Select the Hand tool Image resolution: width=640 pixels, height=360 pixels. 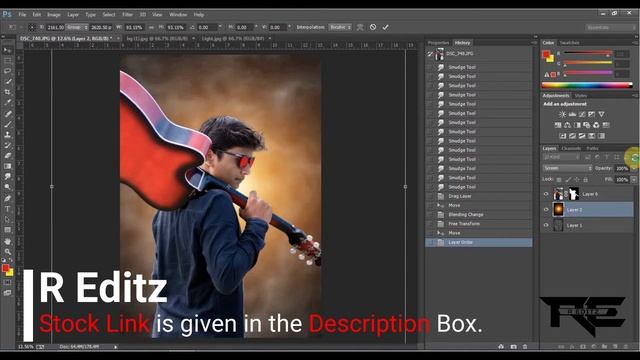click(x=7, y=241)
